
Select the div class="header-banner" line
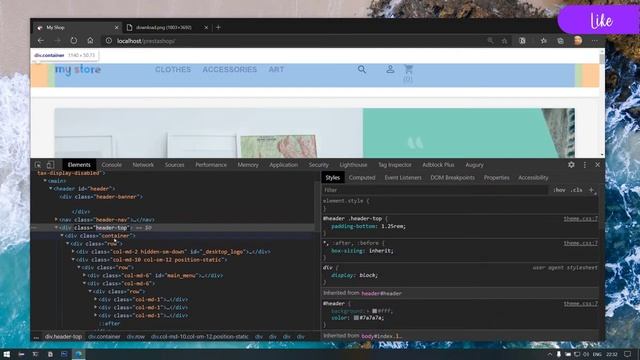pos(101,197)
